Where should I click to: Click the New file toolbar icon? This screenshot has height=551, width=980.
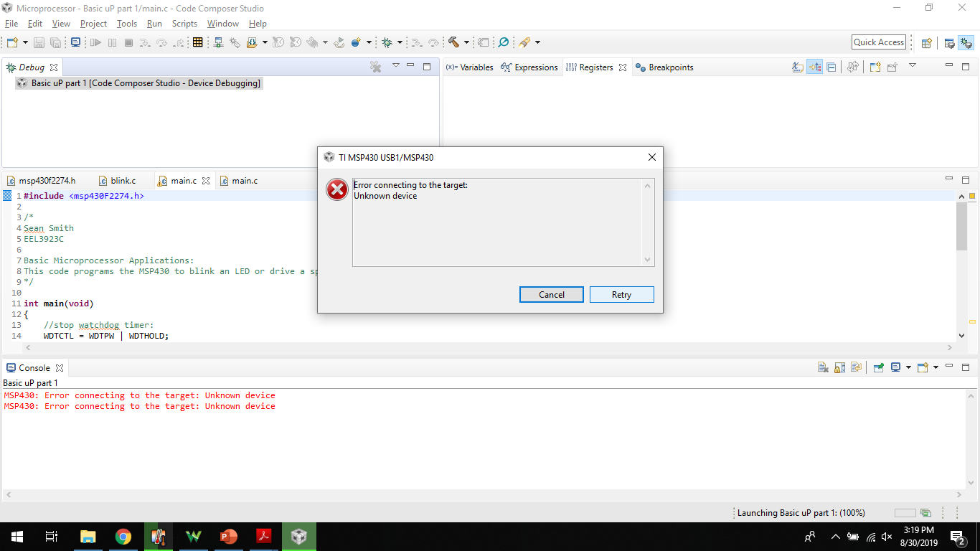[13, 43]
